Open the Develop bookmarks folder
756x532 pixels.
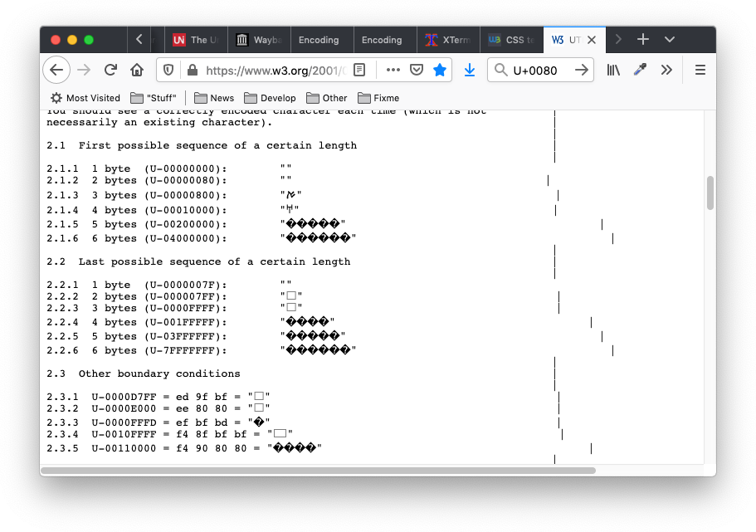pos(270,98)
